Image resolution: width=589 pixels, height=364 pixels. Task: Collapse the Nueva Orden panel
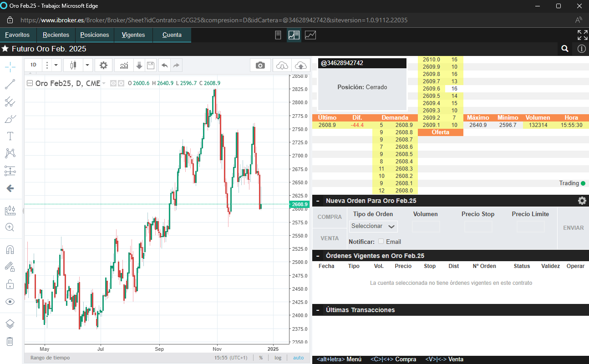click(x=318, y=201)
